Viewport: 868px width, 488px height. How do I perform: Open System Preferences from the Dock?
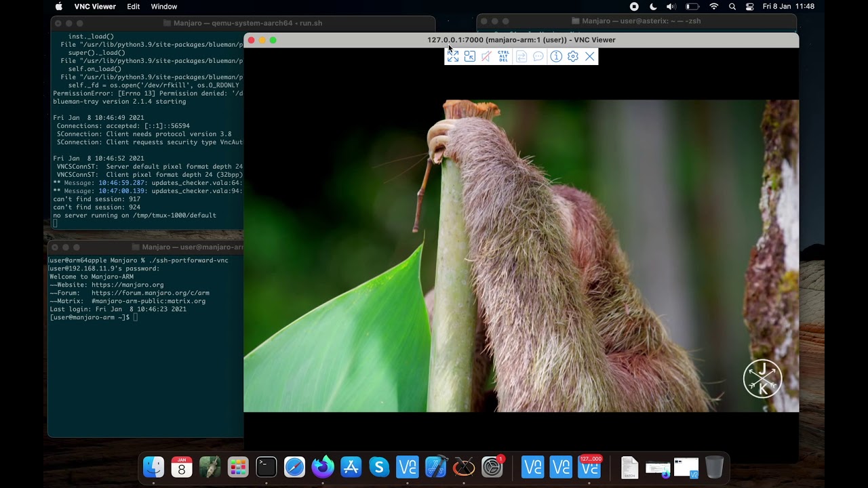point(492,467)
